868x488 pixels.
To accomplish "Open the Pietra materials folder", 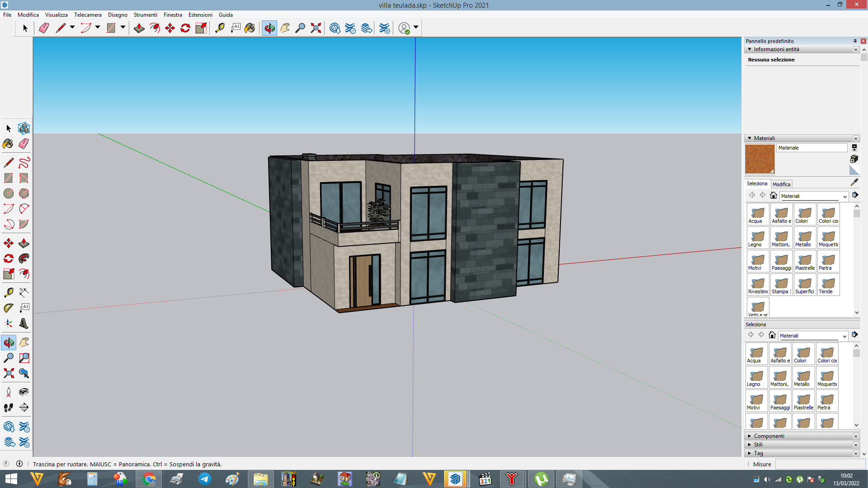I will pos(828,262).
